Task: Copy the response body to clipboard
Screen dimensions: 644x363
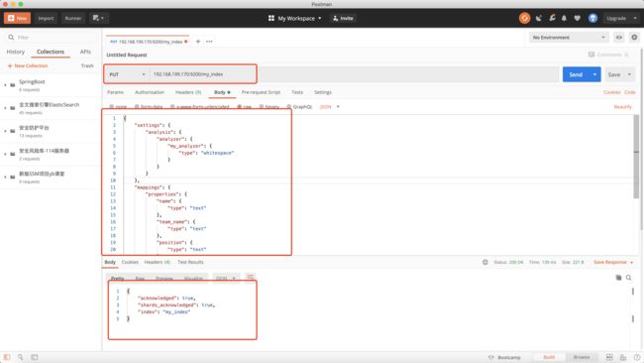Action: [618, 278]
